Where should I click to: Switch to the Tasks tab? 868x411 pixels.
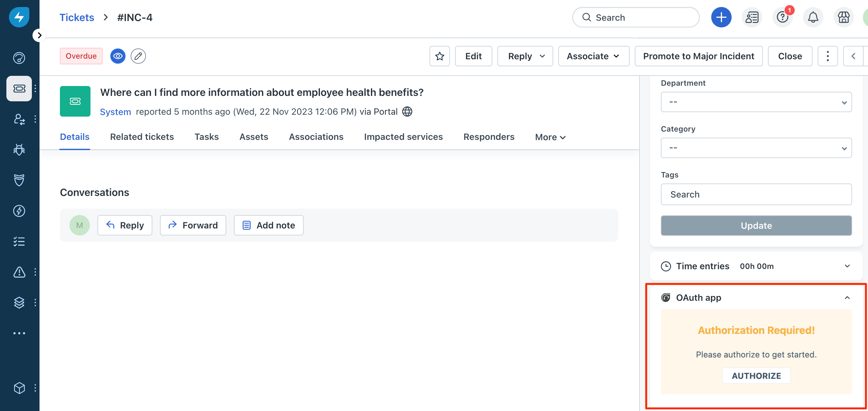(x=206, y=137)
